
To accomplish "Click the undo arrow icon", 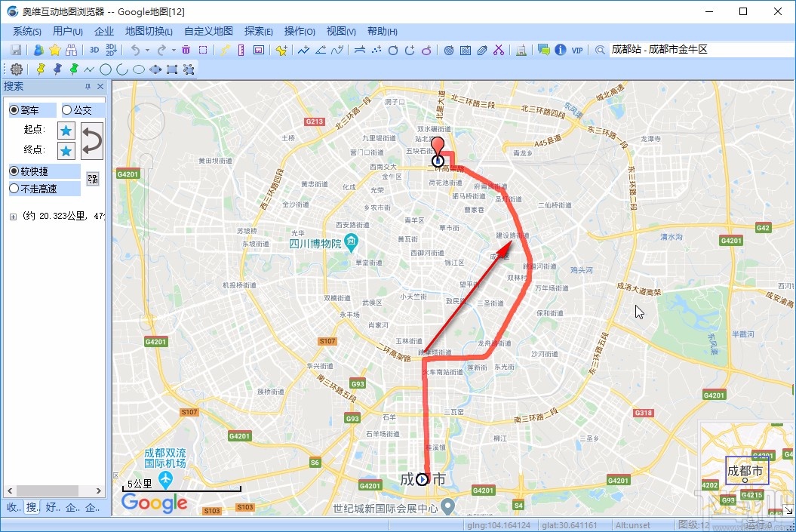I will [x=135, y=50].
